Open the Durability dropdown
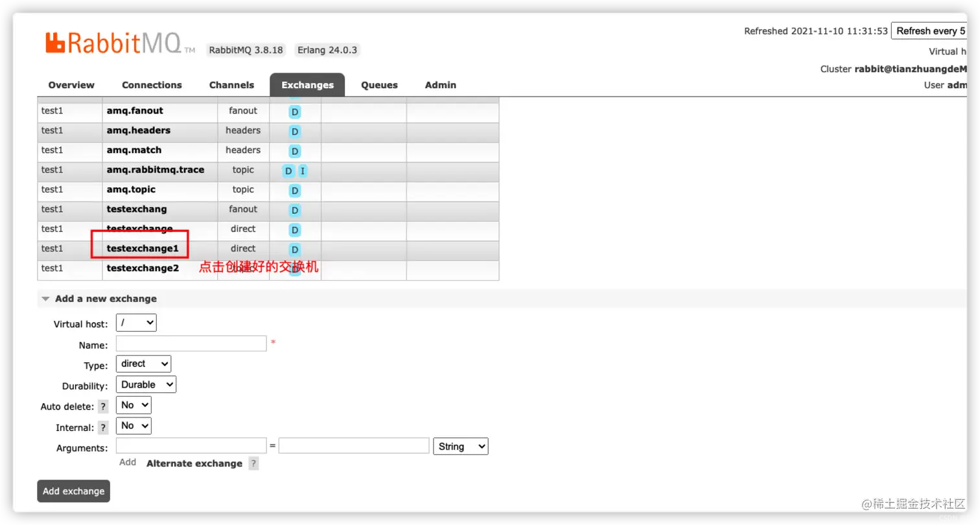The height and width of the screenshot is (525, 980). coord(146,384)
